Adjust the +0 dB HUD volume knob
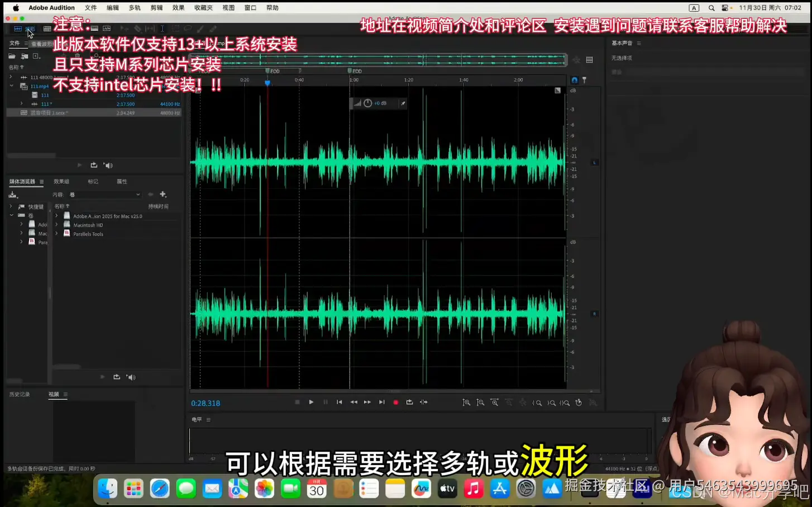Image resolution: width=812 pixels, height=507 pixels. 368,103
